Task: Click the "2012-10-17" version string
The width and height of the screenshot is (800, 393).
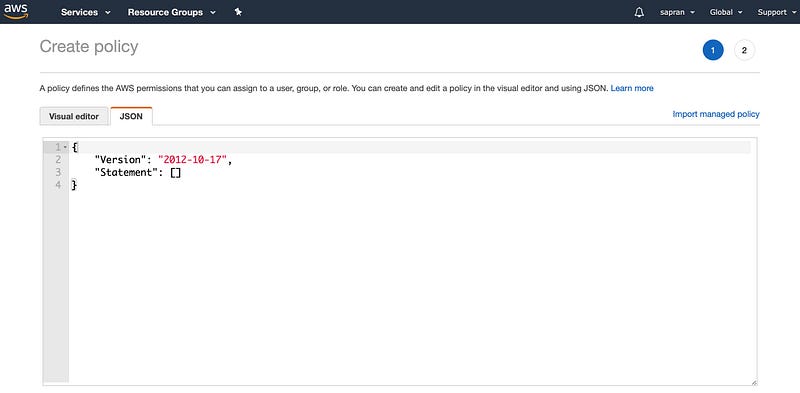Action: [x=192, y=160]
